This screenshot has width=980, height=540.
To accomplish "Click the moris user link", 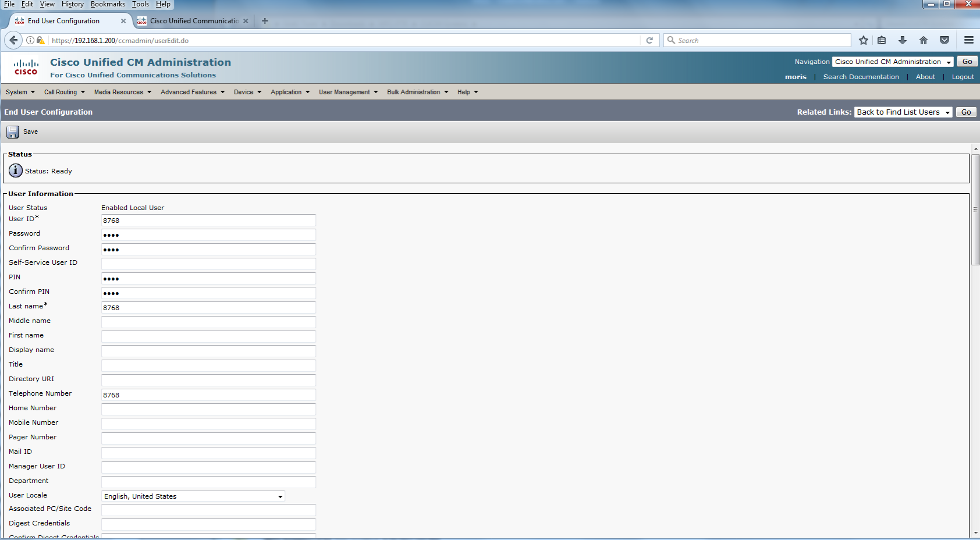I will coord(796,77).
